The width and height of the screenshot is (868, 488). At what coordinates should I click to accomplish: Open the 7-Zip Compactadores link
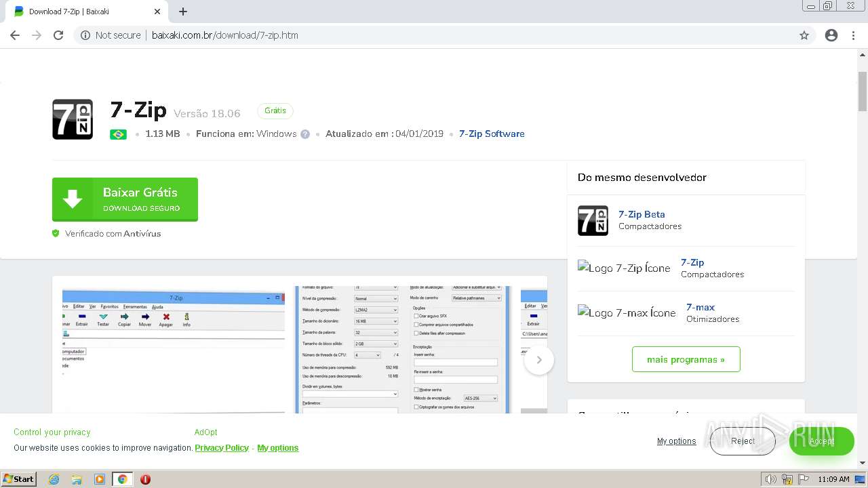click(692, 262)
